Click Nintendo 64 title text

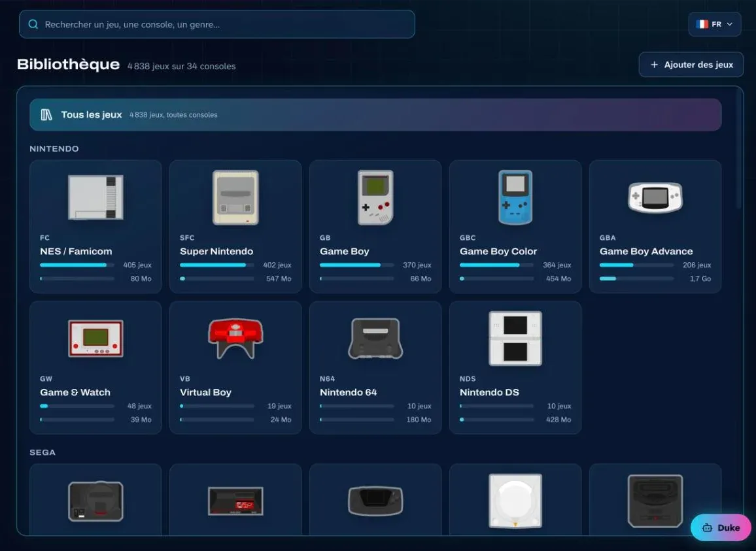click(x=348, y=392)
